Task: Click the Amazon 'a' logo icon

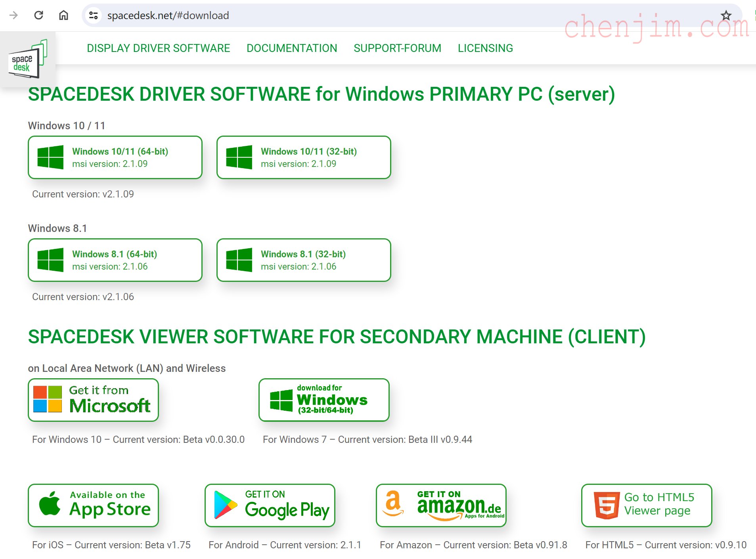Action: pos(393,503)
